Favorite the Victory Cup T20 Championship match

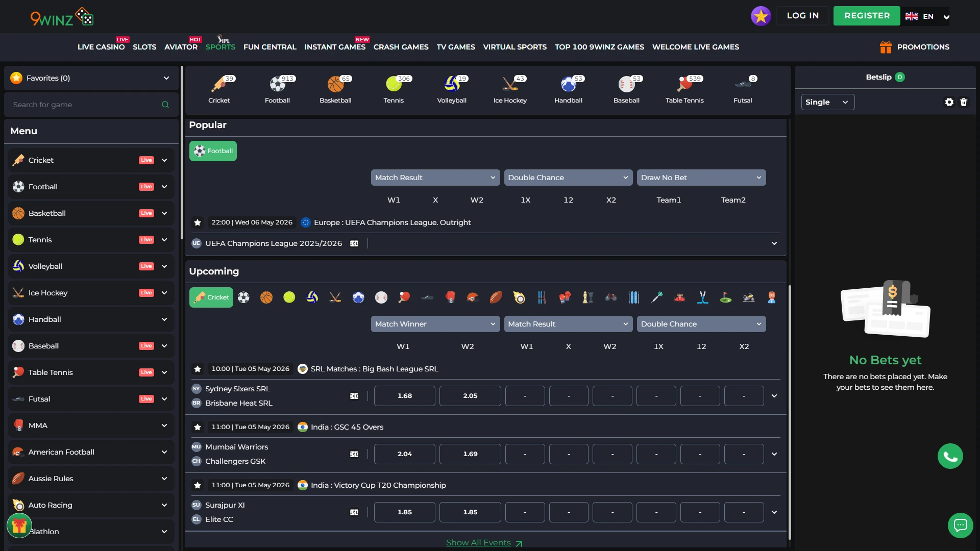pyautogui.click(x=198, y=485)
